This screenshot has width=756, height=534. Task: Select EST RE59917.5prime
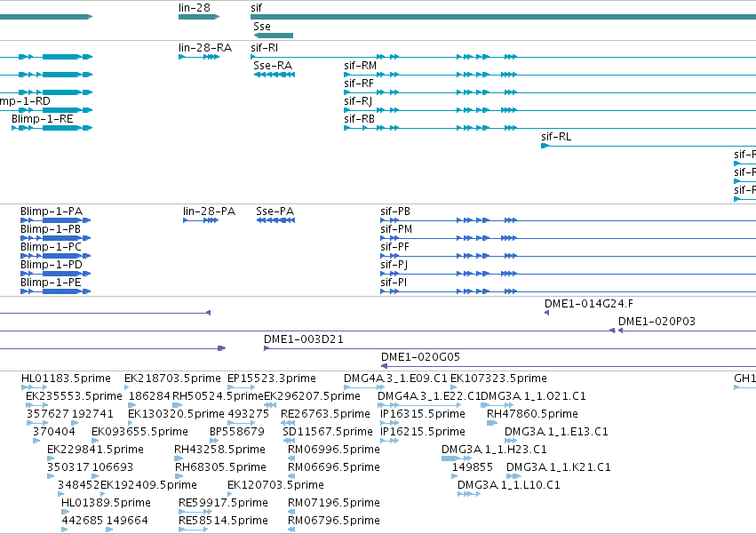point(195,512)
